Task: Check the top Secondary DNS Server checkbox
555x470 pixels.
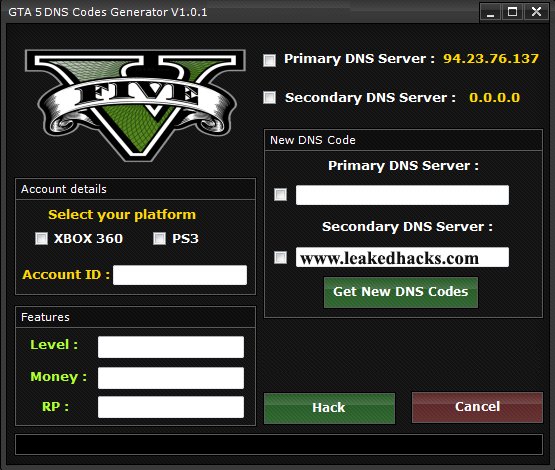Action: click(x=269, y=97)
